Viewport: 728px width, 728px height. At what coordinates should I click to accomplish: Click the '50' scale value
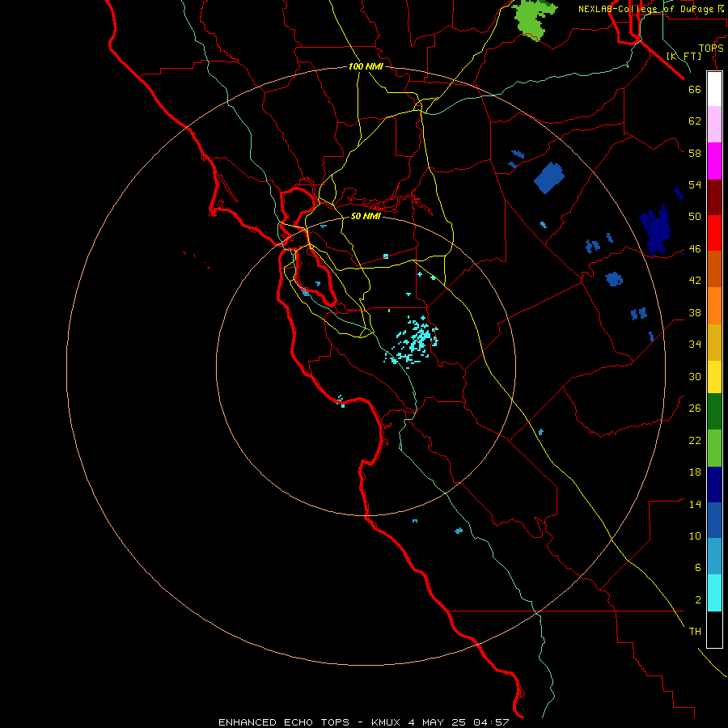[x=695, y=217]
